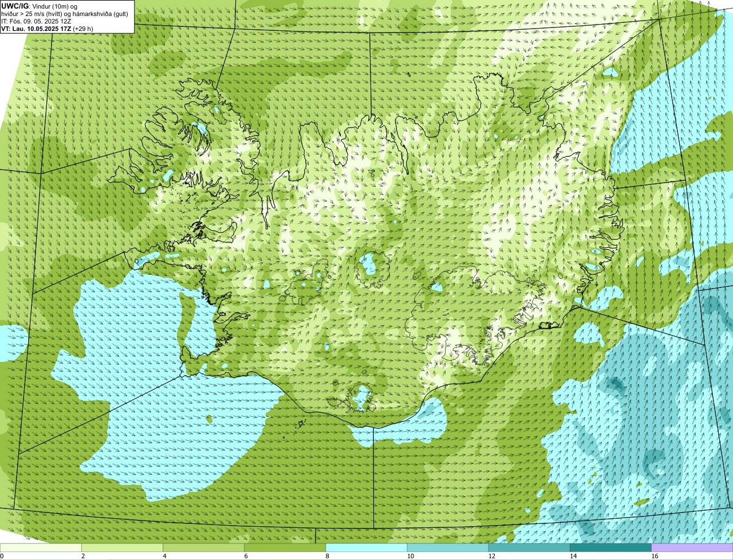This screenshot has height=560, width=733.
Task: Click the valid time 'VT: Lau. 10.05.2025 17Z'
Action: (36, 29)
